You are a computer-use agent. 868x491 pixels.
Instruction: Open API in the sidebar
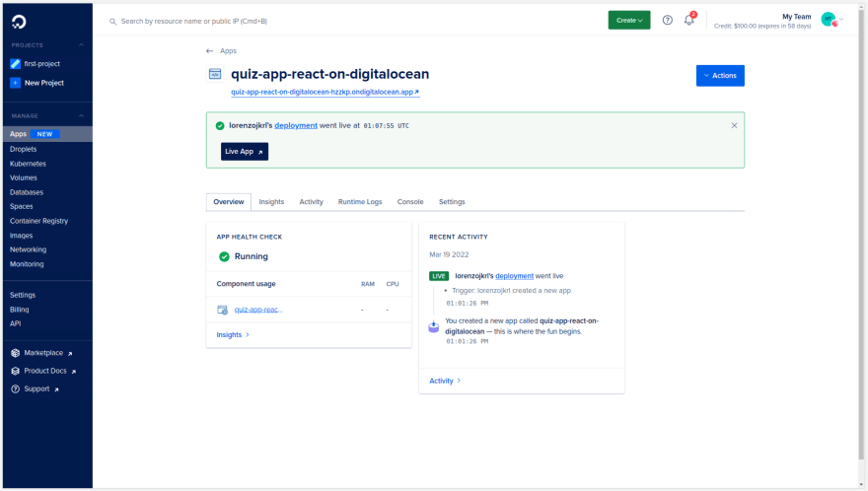pyautogui.click(x=15, y=323)
